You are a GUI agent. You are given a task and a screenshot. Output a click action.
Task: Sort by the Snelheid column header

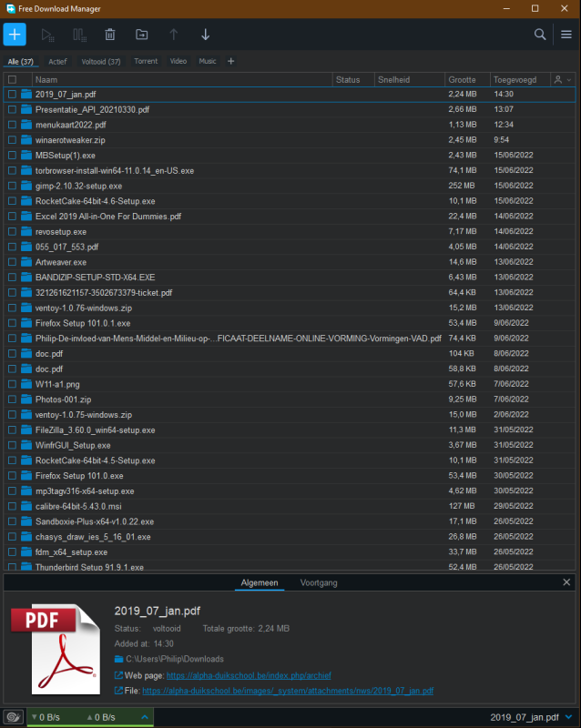click(x=409, y=80)
